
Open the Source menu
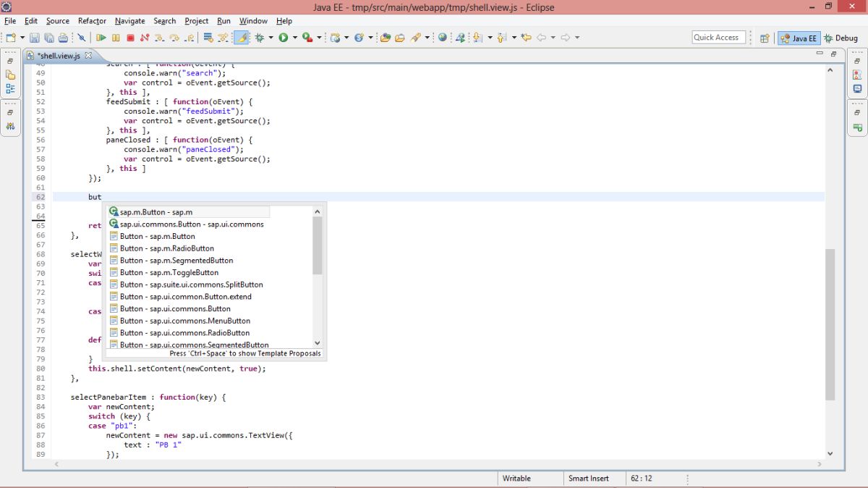[58, 21]
